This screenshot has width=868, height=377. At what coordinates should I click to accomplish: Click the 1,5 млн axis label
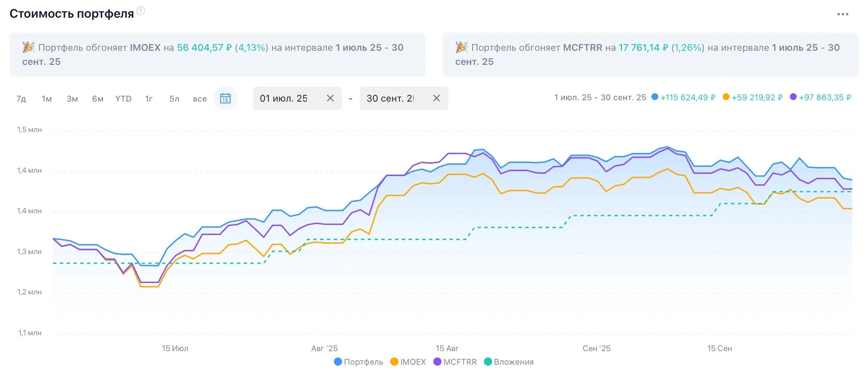[30, 130]
